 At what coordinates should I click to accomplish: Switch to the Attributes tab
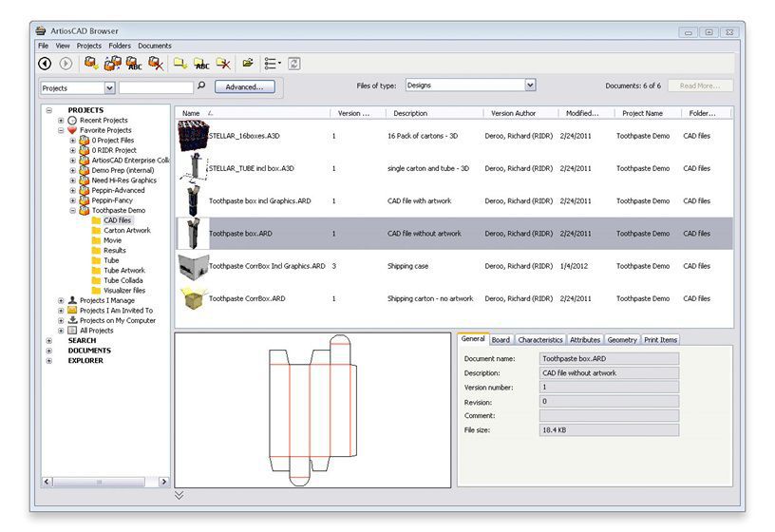pos(585,340)
